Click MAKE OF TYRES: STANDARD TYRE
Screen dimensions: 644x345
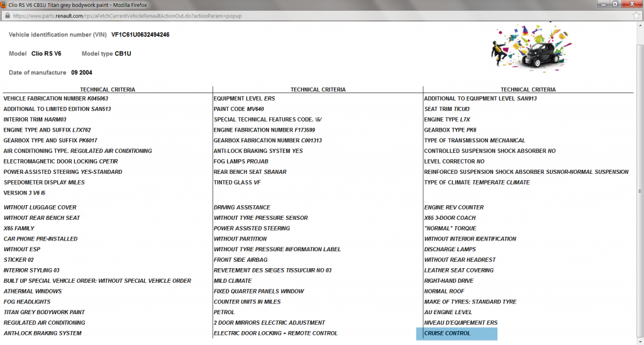(470, 302)
